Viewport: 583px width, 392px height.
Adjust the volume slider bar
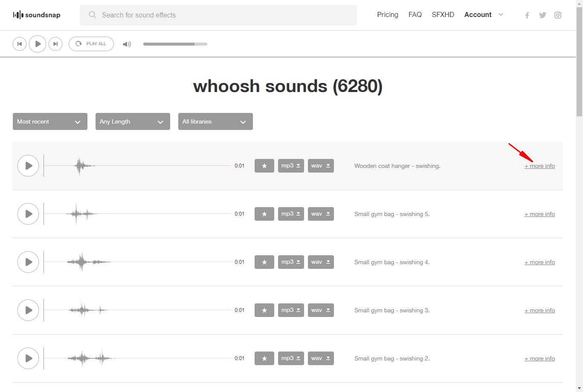[x=175, y=44]
